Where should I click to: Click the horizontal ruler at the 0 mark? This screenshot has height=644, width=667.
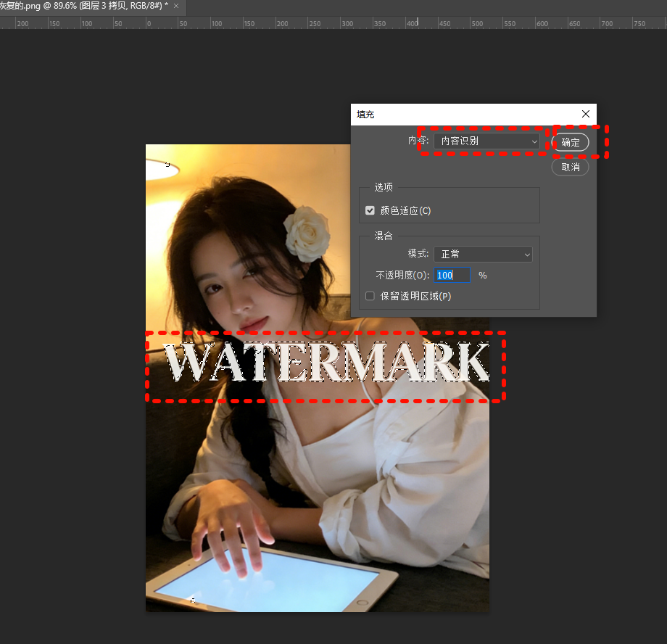coord(148,23)
